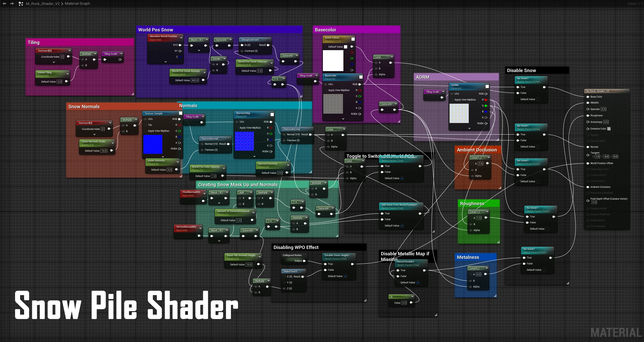Click the Basecolor node RGB output pin
This screenshot has height=342, width=644.
360,84
